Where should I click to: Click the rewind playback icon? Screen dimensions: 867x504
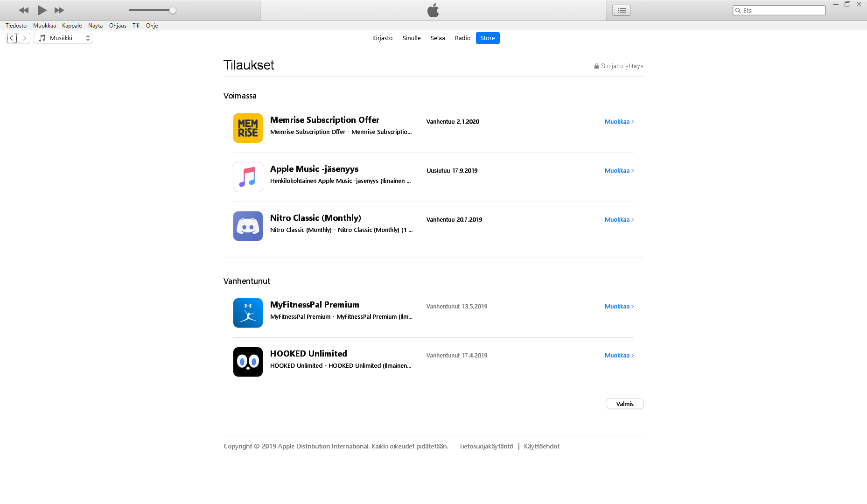[x=24, y=10]
